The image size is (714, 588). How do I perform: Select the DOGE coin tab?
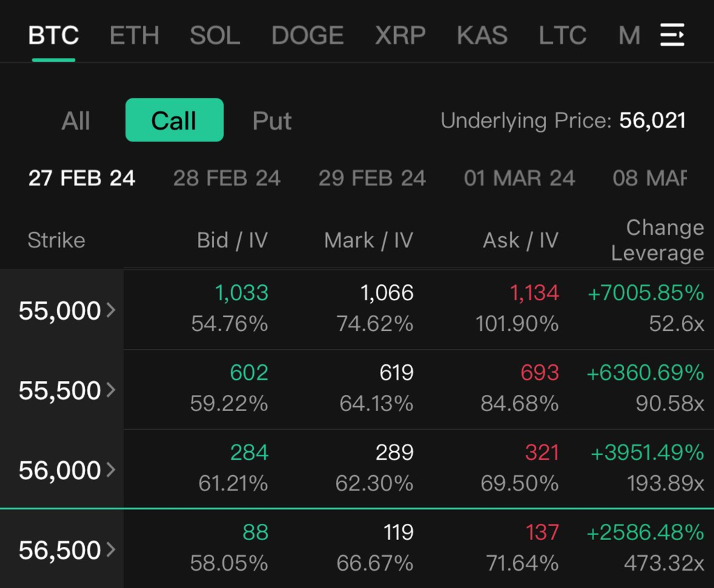pyautogui.click(x=307, y=36)
